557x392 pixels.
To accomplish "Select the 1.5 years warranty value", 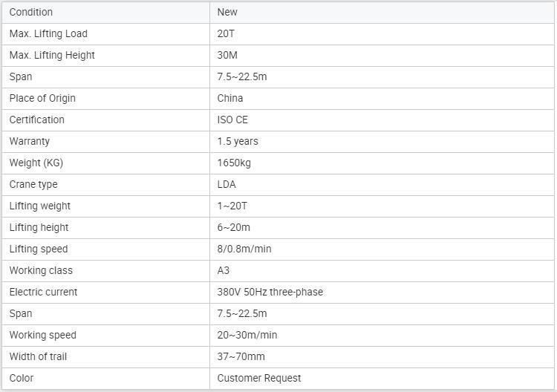I will coord(238,141).
